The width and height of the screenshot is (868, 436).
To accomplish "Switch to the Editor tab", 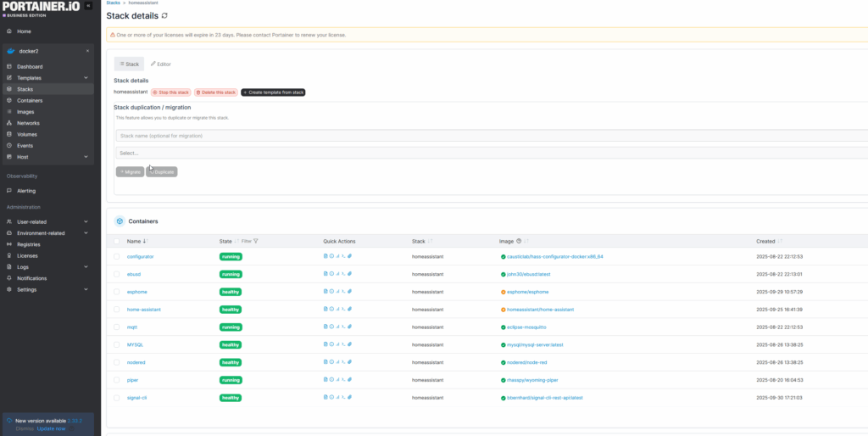I will point(161,64).
